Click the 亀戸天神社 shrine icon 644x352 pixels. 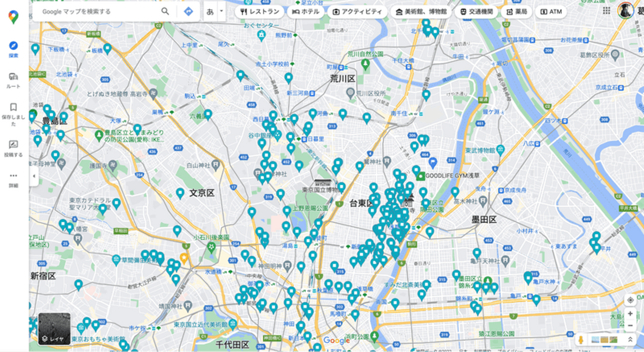point(504,260)
